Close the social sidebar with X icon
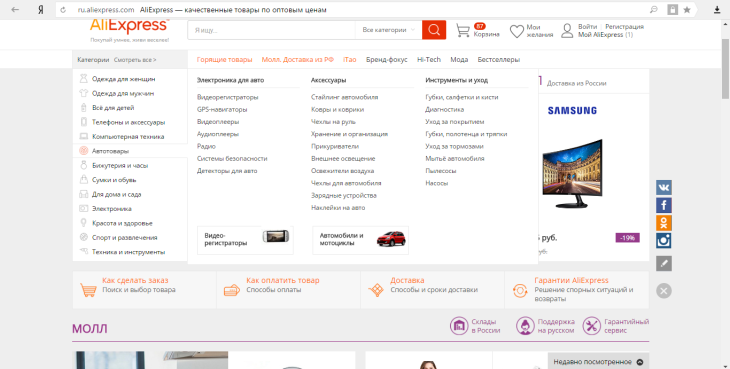 (x=664, y=291)
